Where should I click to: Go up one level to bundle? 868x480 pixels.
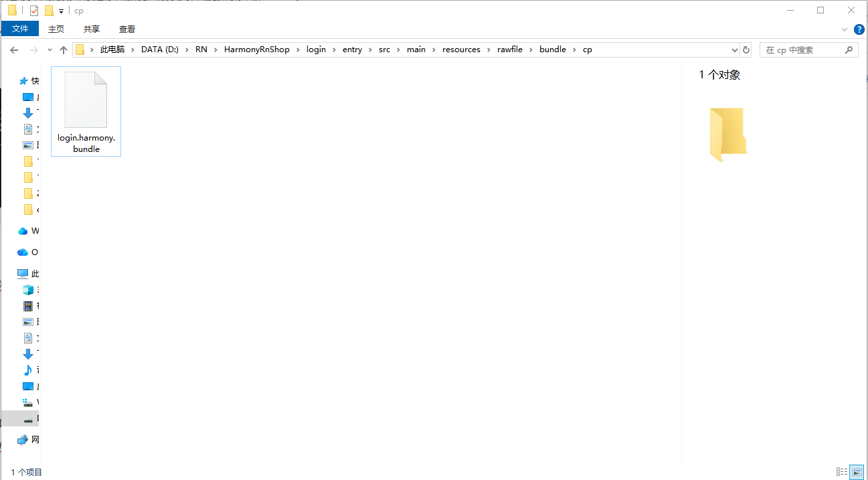[x=64, y=50]
